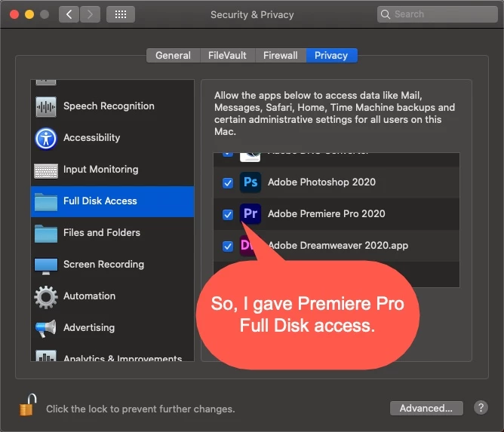
Task: Go back with the left arrow button
Action: (69, 14)
